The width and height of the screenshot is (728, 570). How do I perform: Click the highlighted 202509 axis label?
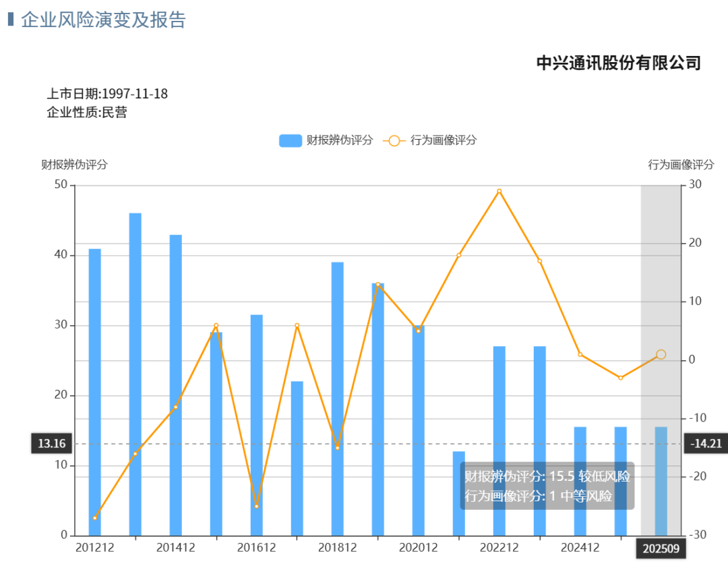(x=661, y=548)
